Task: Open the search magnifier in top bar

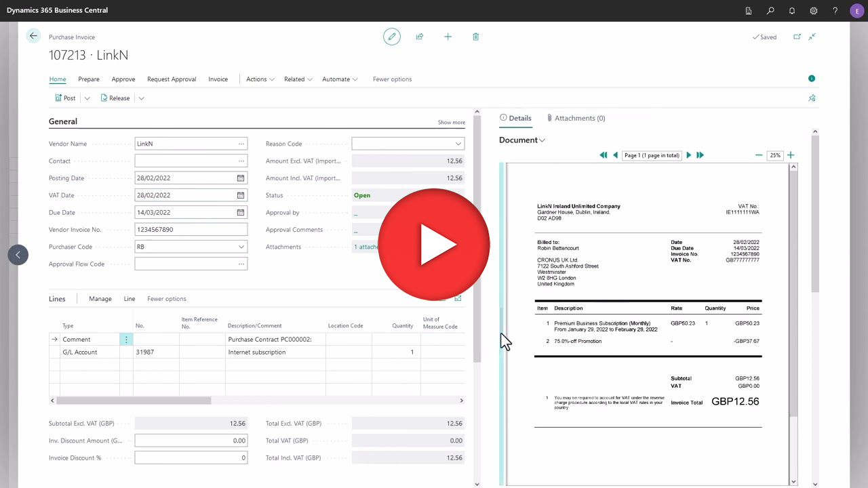Action: point(770,11)
